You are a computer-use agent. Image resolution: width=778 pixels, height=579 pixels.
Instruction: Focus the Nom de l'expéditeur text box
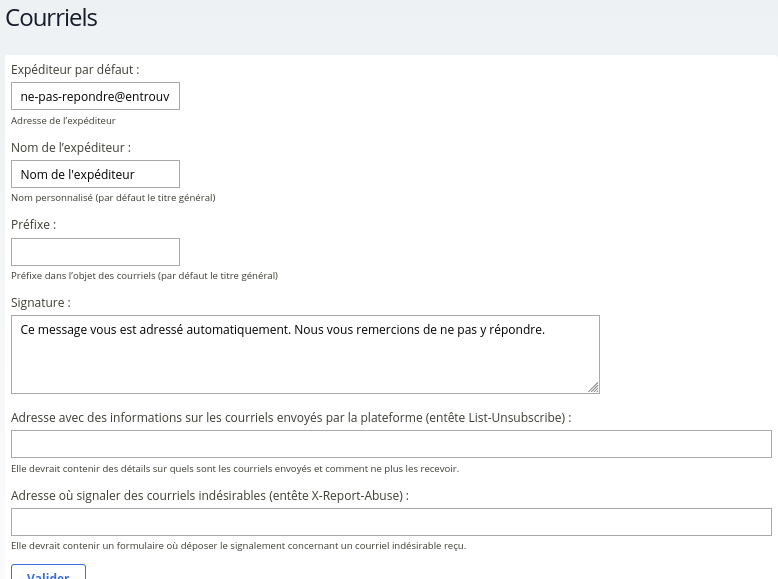95,174
